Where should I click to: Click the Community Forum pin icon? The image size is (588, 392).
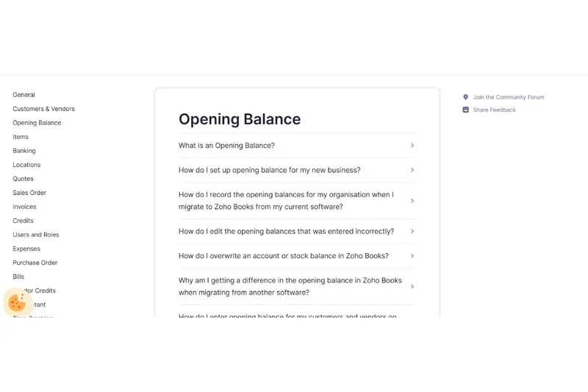click(465, 97)
